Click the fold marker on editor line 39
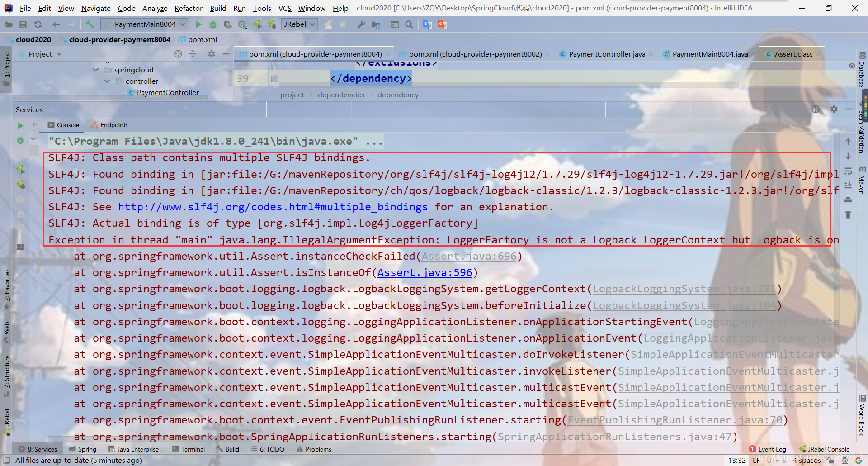The image size is (868, 466). pyautogui.click(x=274, y=78)
